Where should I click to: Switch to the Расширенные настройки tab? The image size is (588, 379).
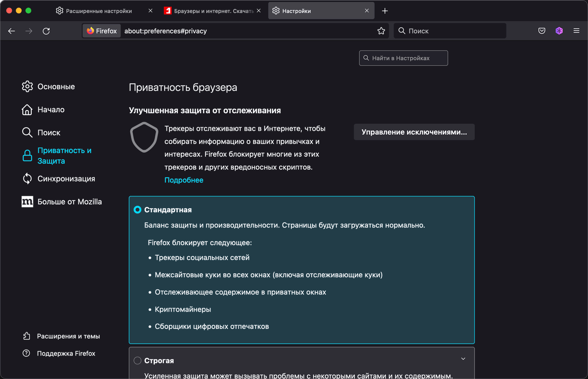(x=99, y=11)
